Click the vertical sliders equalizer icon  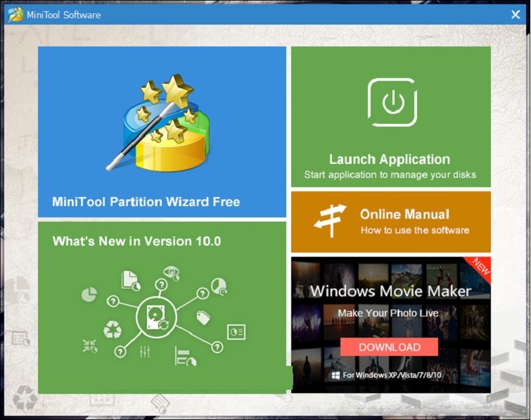click(x=146, y=350)
